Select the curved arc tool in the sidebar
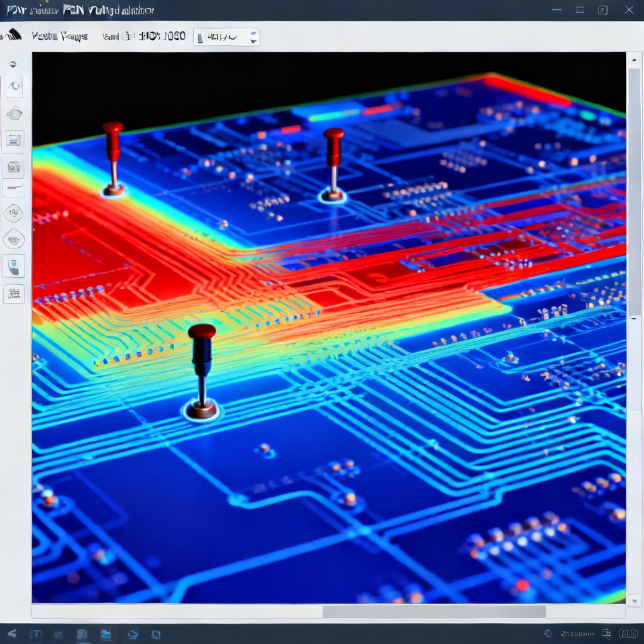Viewport: 644px width, 644px height. point(14,87)
